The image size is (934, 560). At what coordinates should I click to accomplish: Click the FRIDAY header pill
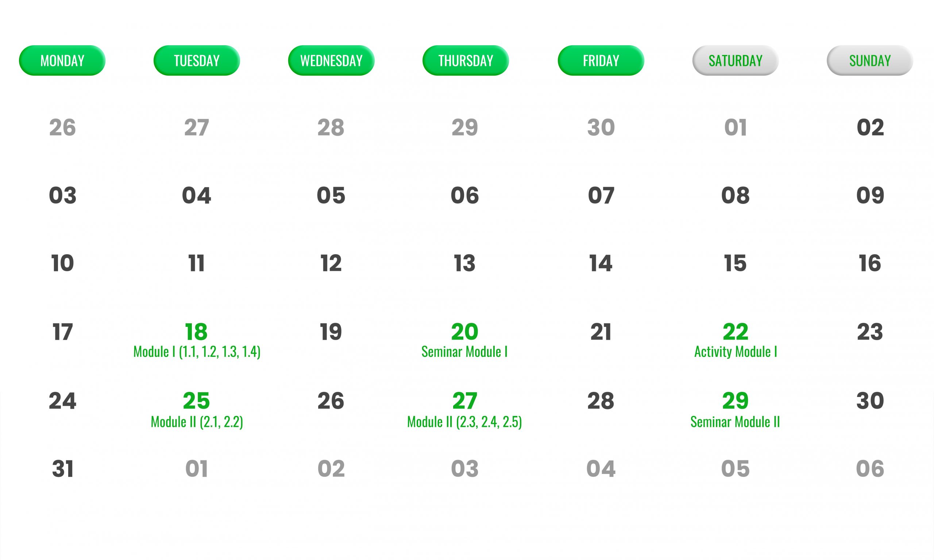[601, 60]
